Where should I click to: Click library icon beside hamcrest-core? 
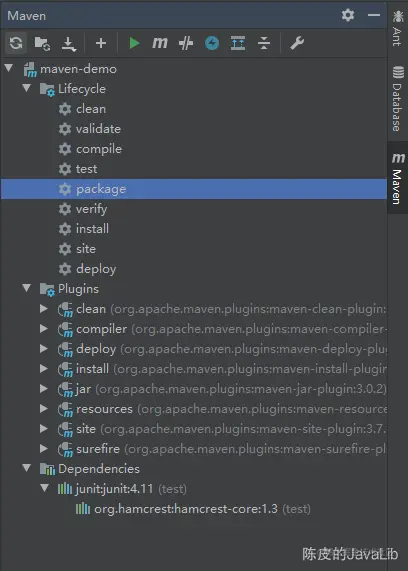pyautogui.click(x=83, y=509)
